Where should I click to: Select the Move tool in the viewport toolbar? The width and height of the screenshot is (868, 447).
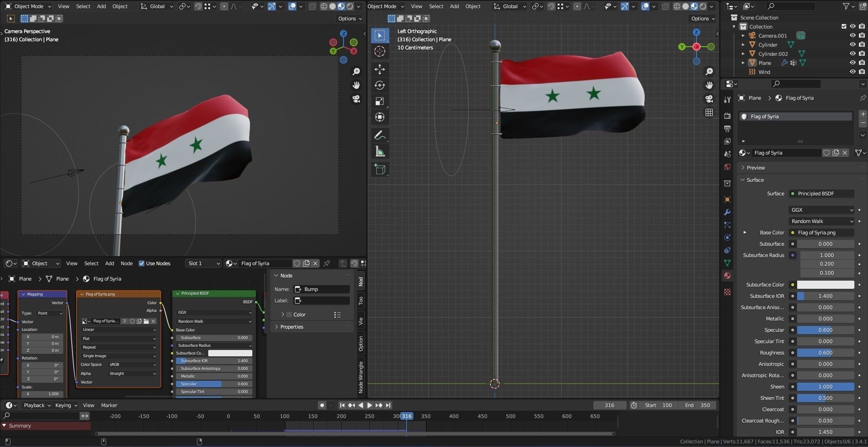(380, 69)
